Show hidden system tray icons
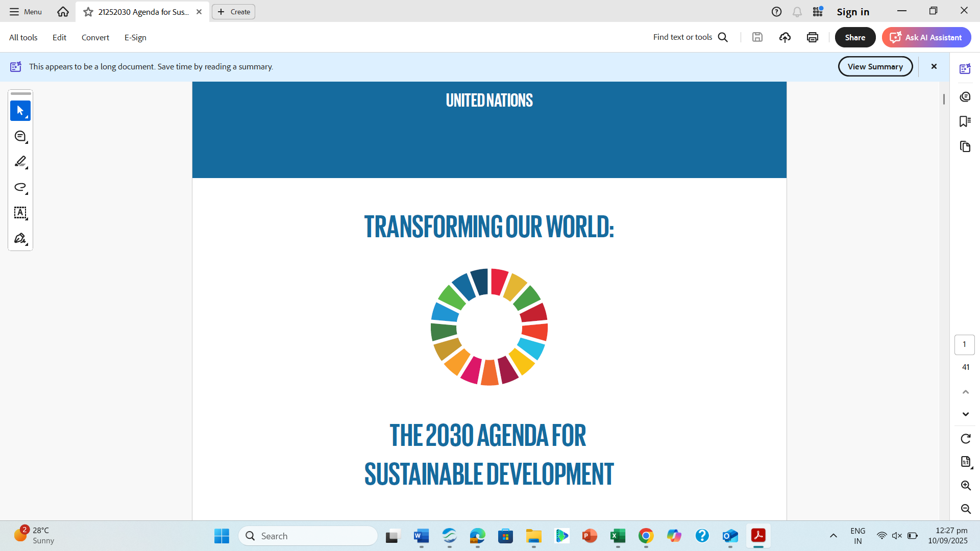 click(833, 536)
